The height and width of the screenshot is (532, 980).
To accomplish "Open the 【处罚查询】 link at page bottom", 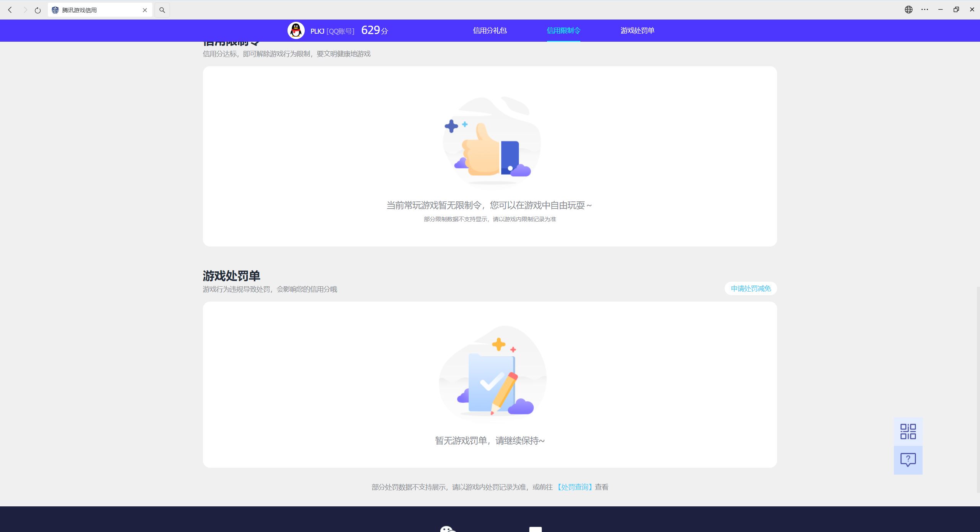I will 574,486.
